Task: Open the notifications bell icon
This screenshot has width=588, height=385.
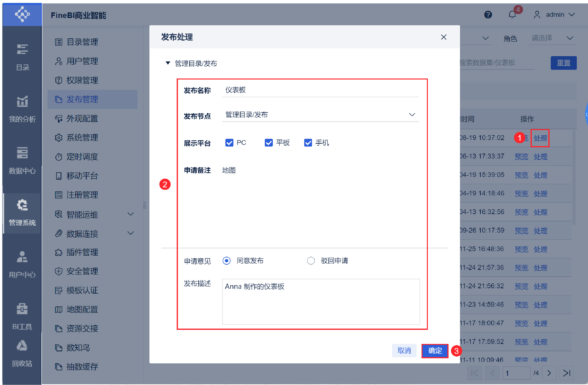Action: tap(512, 14)
